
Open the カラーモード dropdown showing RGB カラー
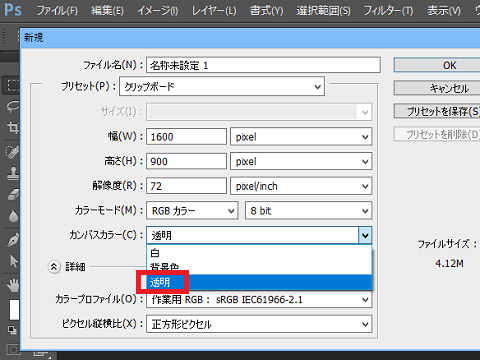click(x=192, y=211)
